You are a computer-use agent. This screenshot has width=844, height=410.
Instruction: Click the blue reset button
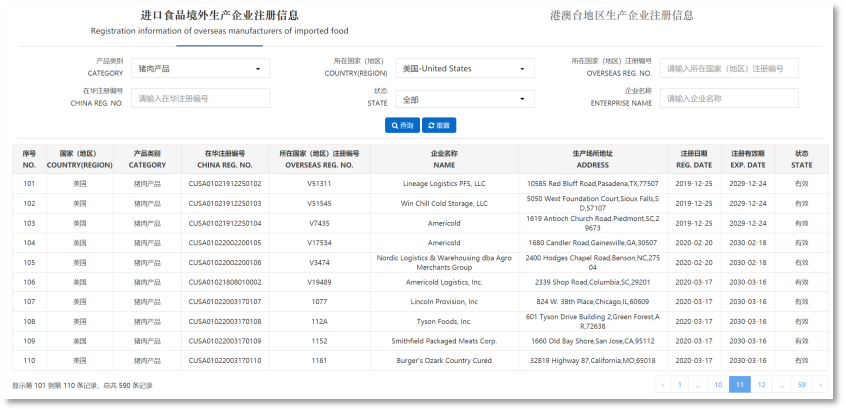[439, 125]
